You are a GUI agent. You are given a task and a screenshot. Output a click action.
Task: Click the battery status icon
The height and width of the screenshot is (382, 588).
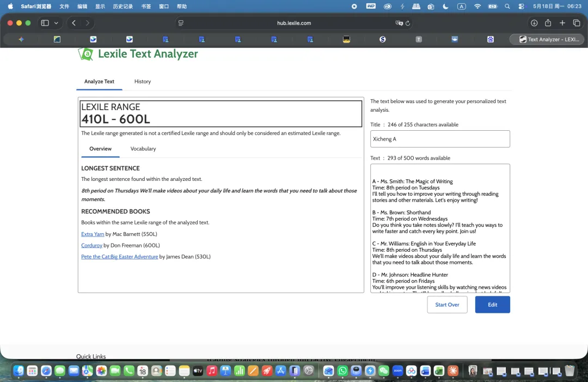492,6
